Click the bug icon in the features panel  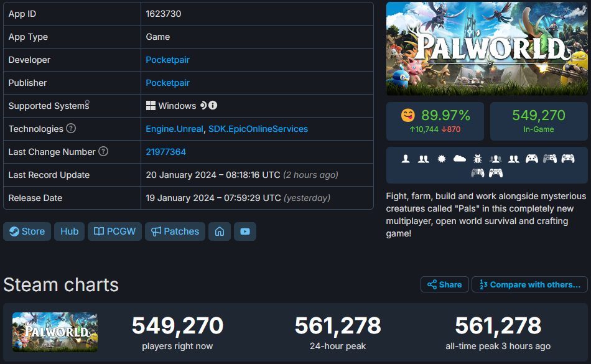pyautogui.click(x=478, y=159)
